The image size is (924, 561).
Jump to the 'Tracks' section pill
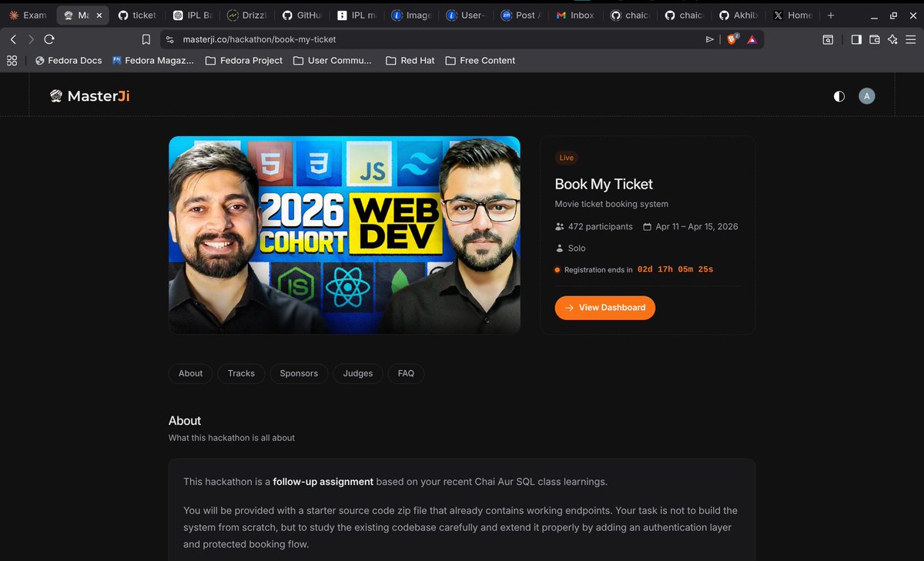241,373
